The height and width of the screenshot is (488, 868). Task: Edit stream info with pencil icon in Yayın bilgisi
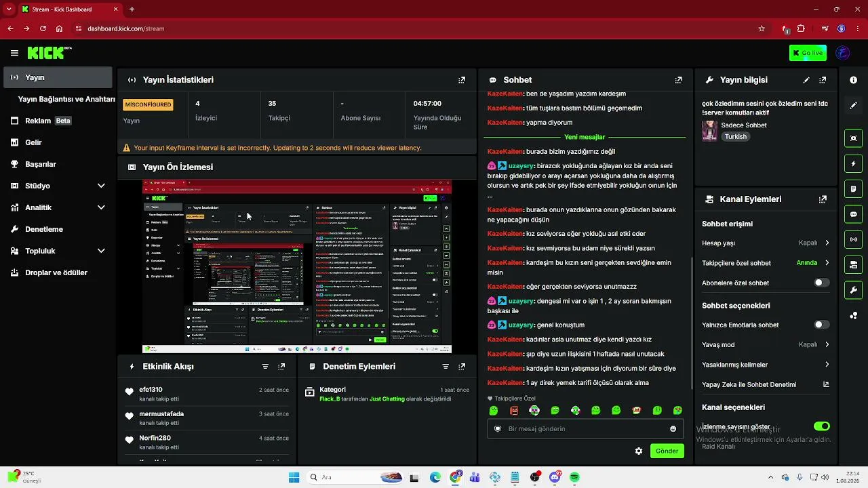(806, 80)
